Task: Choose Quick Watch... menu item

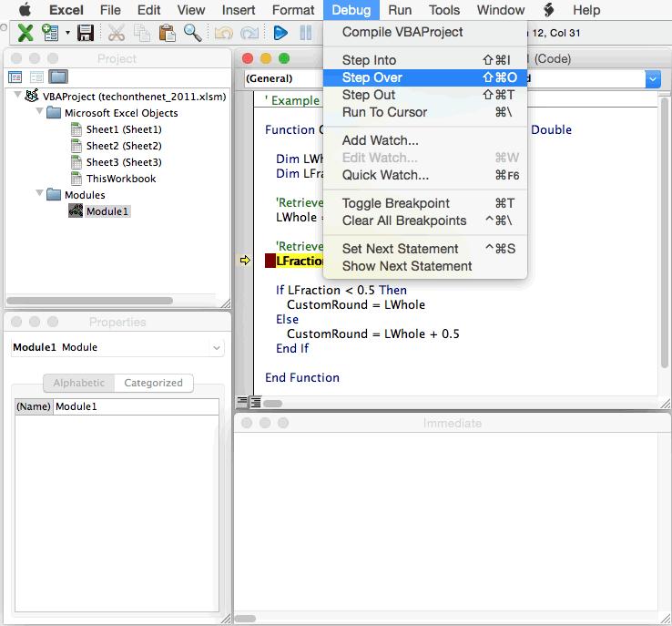Action: click(x=424, y=175)
